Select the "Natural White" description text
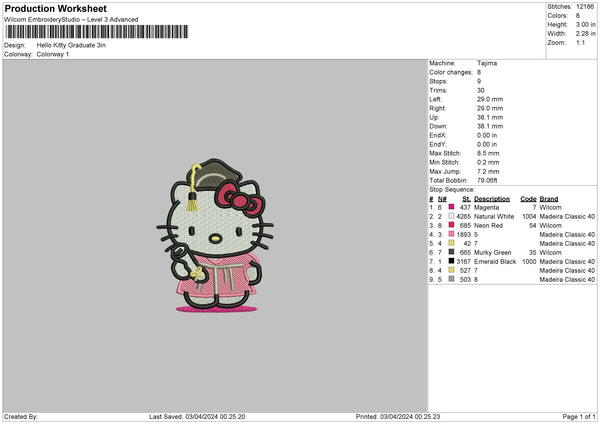The height and width of the screenshot is (424, 600). tap(494, 216)
